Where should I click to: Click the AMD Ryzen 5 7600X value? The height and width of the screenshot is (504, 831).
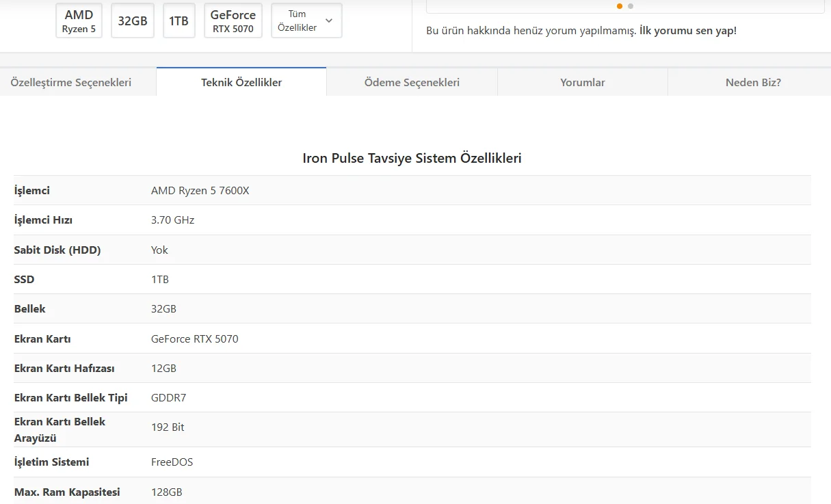(x=200, y=191)
